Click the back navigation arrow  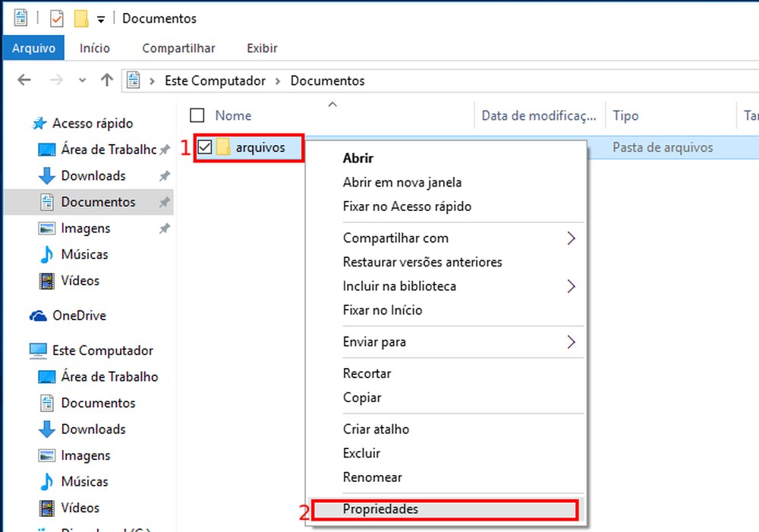point(24,80)
